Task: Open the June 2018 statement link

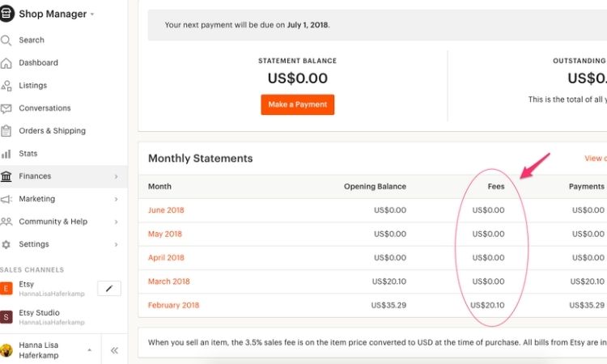Action: [x=166, y=210]
